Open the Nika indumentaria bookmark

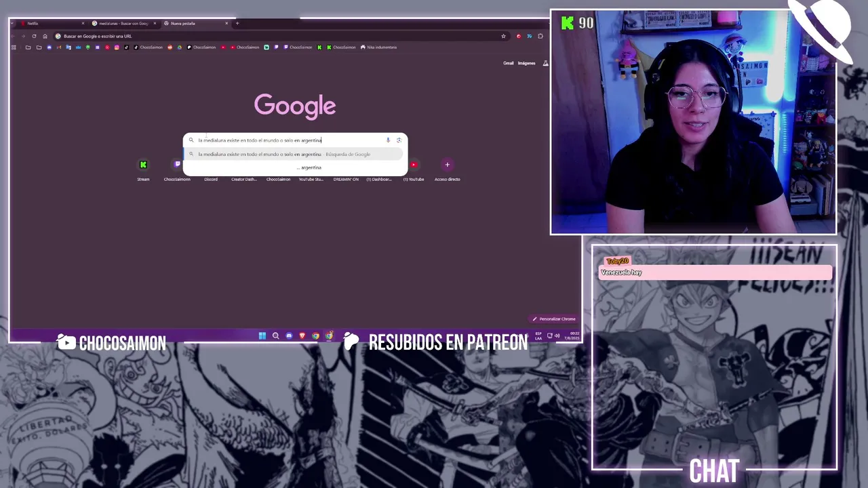coord(379,47)
